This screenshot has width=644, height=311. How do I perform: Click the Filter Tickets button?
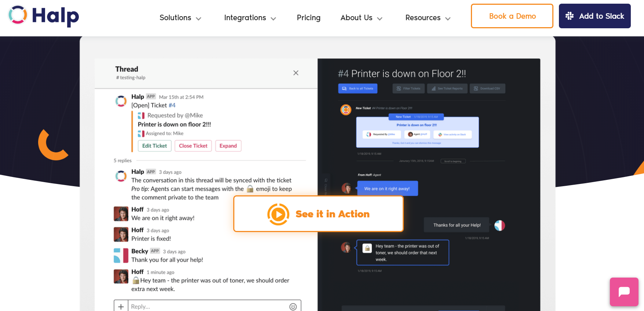[x=409, y=88]
